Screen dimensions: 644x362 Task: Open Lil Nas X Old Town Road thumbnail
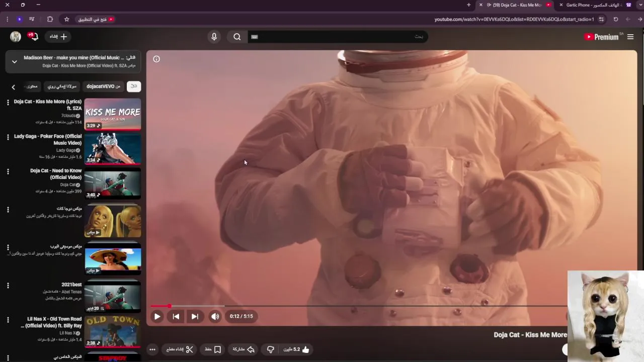(113, 331)
